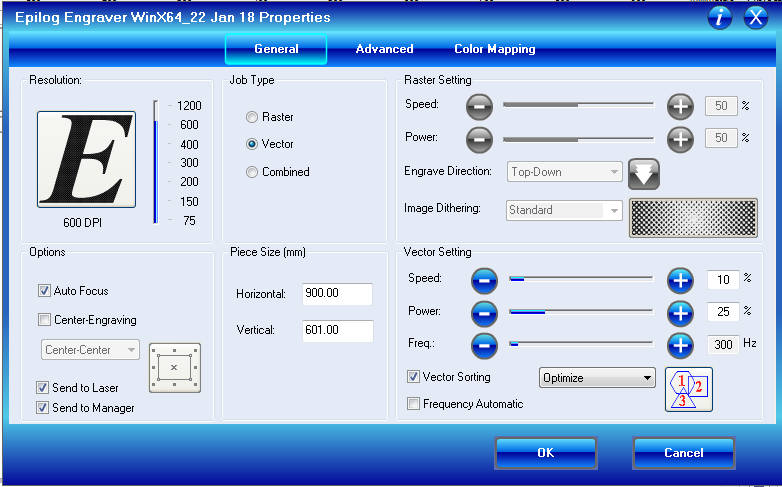Click the OK button

click(x=546, y=453)
